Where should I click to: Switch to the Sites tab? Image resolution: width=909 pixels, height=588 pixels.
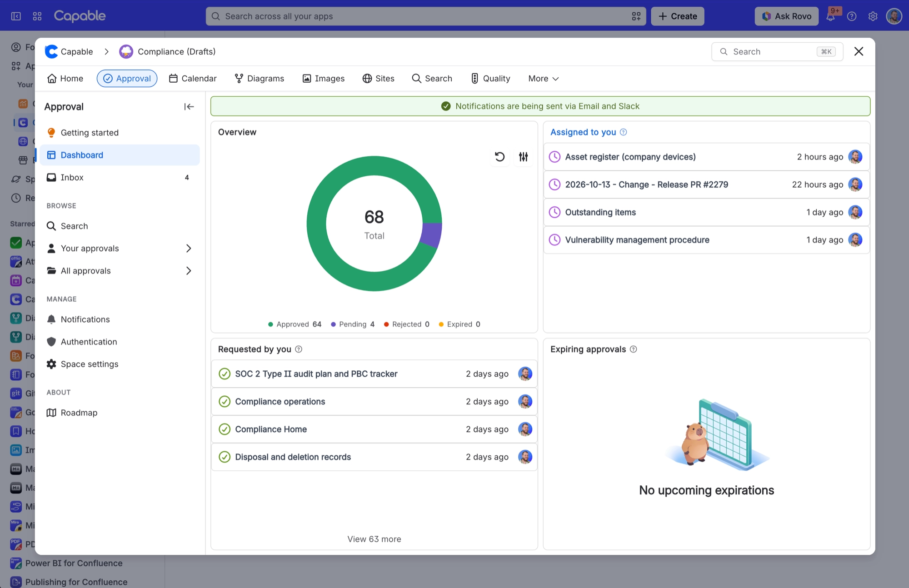378,79
